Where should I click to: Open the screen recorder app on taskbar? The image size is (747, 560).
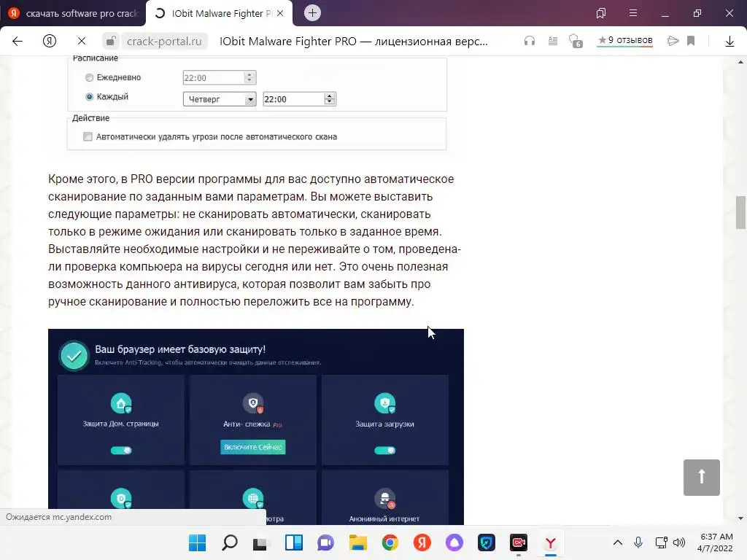[519, 542]
